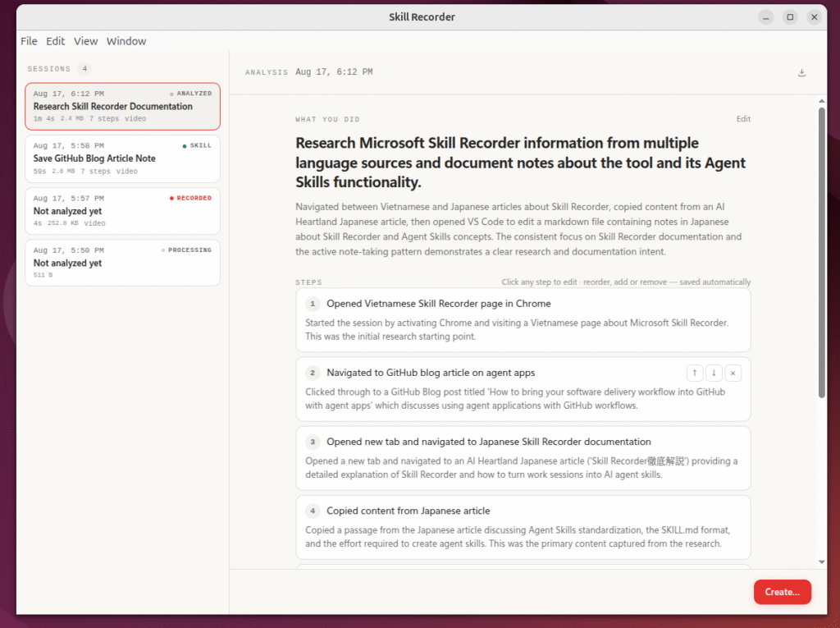This screenshot has width=840, height=628.
Task: Click the analysis date Aug 17, 6:12 PM header
Action: tap(335, 72)
